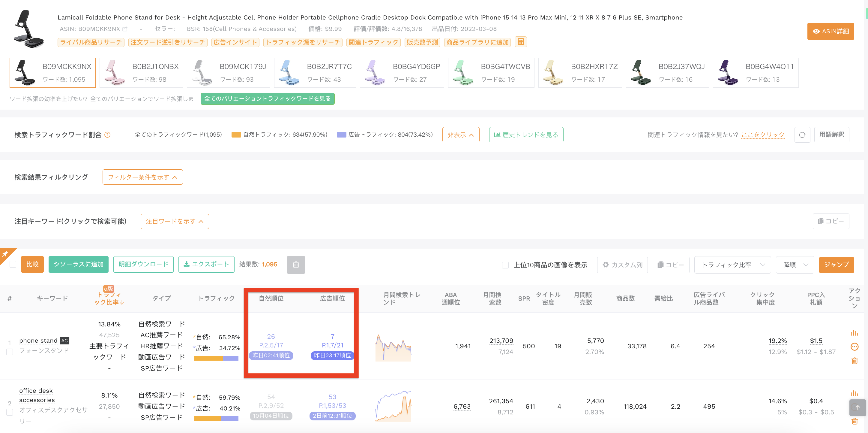Click the 広告トラフィック purple legend swatch
The height and width of the screenshot is (433, 868).
click(341, 135)
